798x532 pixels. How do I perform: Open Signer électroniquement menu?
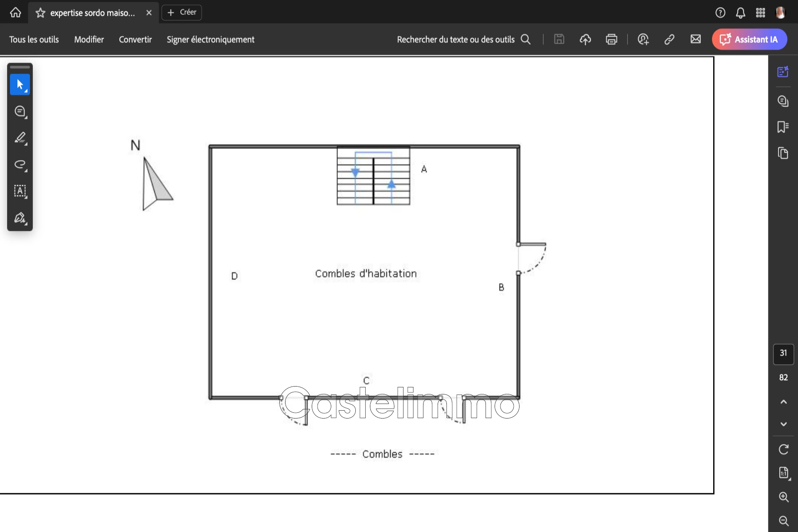pos(210,39)
